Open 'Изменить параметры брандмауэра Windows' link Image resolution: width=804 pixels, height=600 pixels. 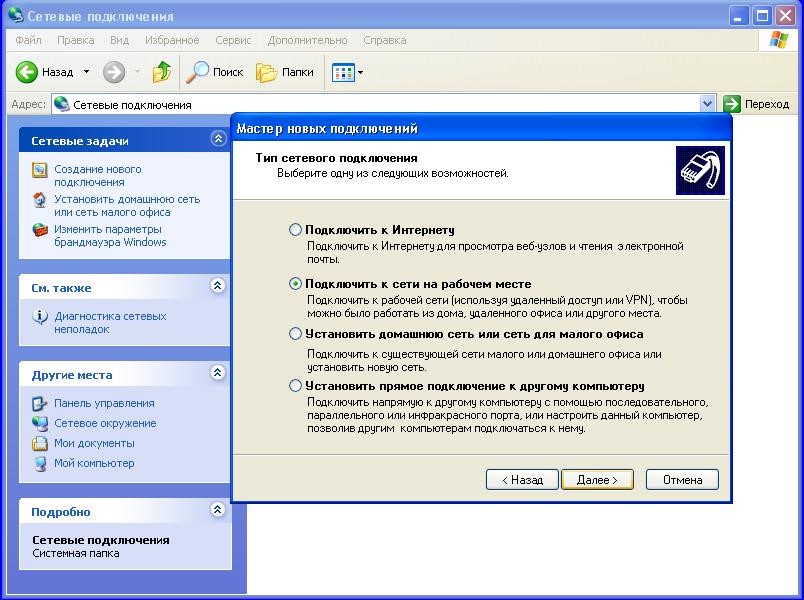110,235
